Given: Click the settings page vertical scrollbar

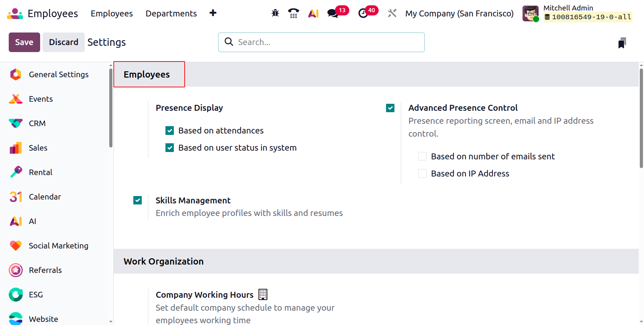Looking at the screenshot, I should pos(641,119).
